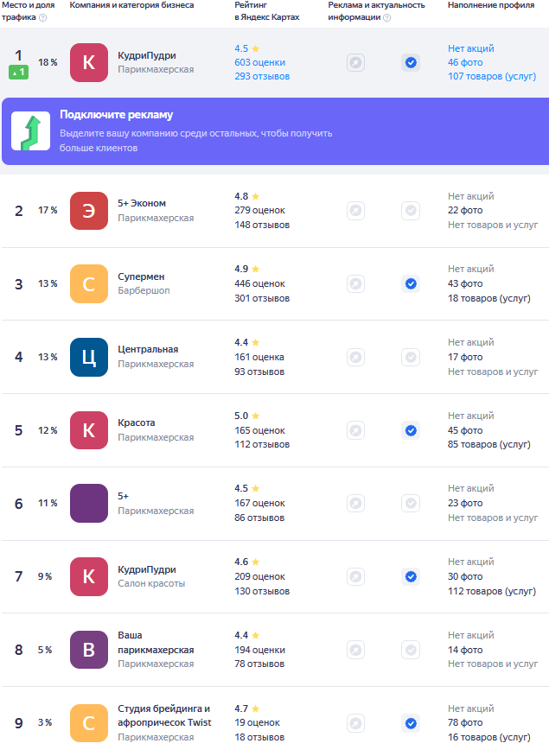Viewport: 549px width, 756px height.
Task: Click the red "Э" logo of 5+ Эконом
Action: [89, 210]
